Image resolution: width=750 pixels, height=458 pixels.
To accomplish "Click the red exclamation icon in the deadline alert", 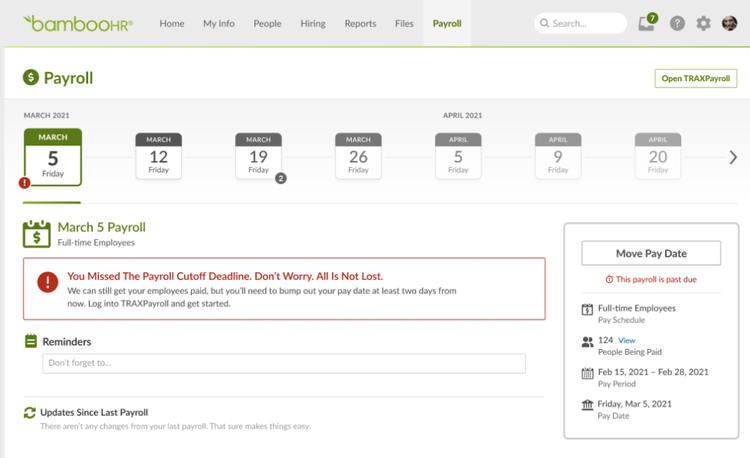I will (x=48, y=282).
